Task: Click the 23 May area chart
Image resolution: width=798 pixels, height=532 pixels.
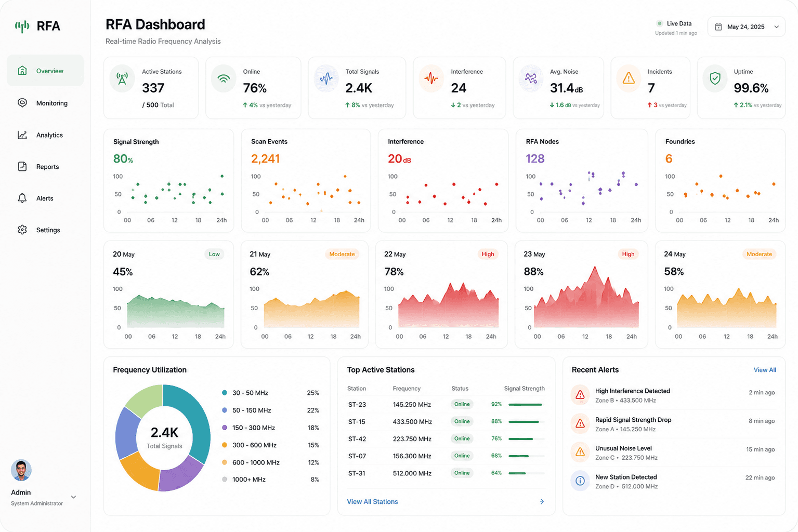Action: (586, 297)
